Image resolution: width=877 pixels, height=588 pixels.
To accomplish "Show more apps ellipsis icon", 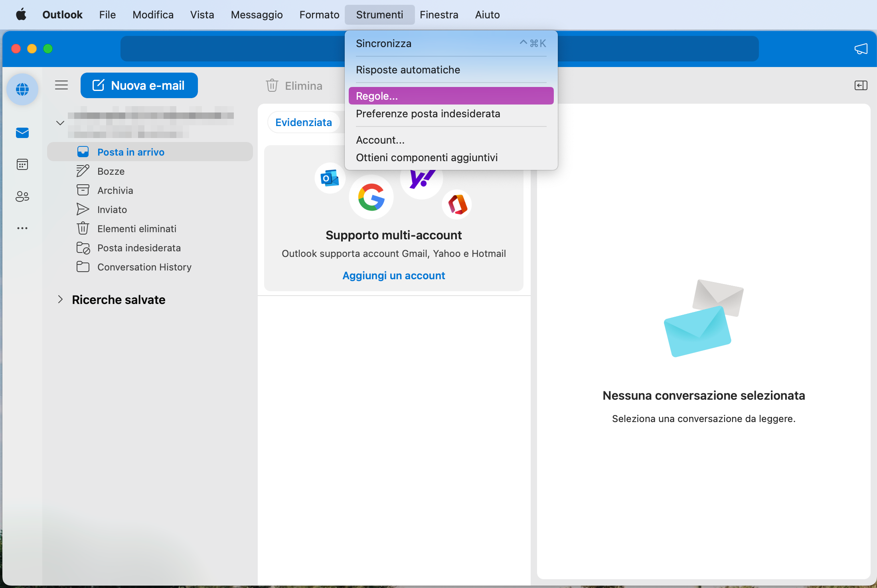I will tap(22, 228).
